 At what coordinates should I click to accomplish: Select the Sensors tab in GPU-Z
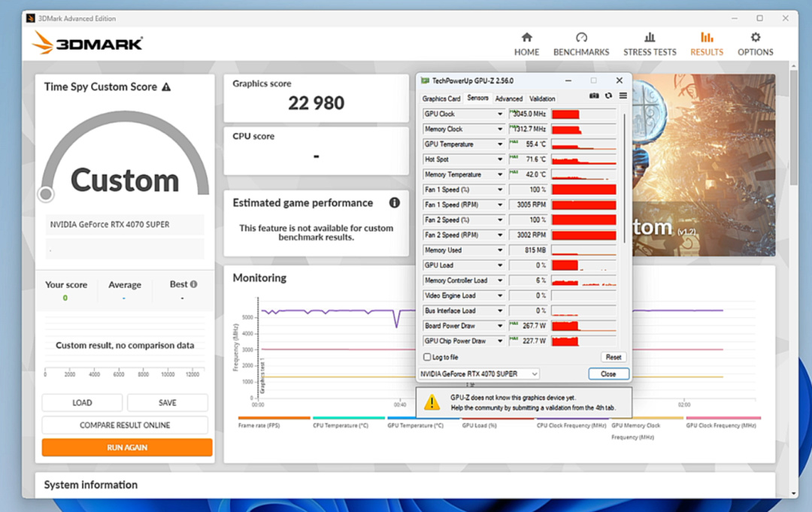click(477, 98)
